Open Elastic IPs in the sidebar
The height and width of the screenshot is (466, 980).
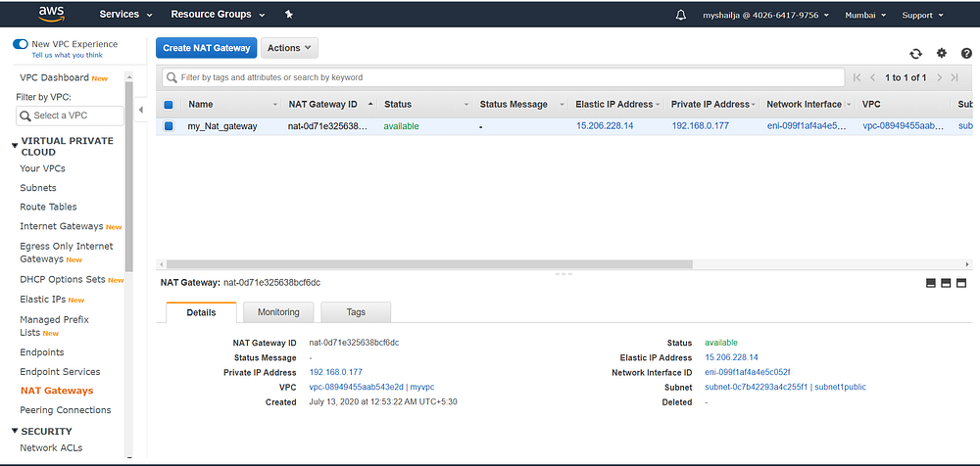tap(43, 300)
